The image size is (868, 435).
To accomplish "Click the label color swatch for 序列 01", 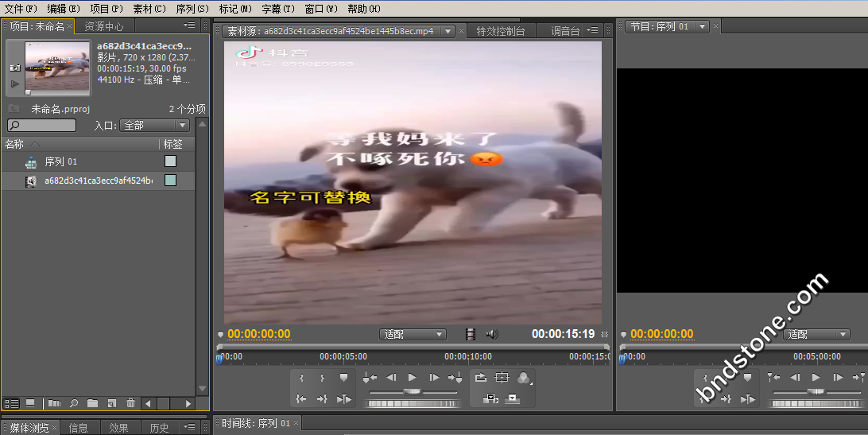I will (170, 161).
